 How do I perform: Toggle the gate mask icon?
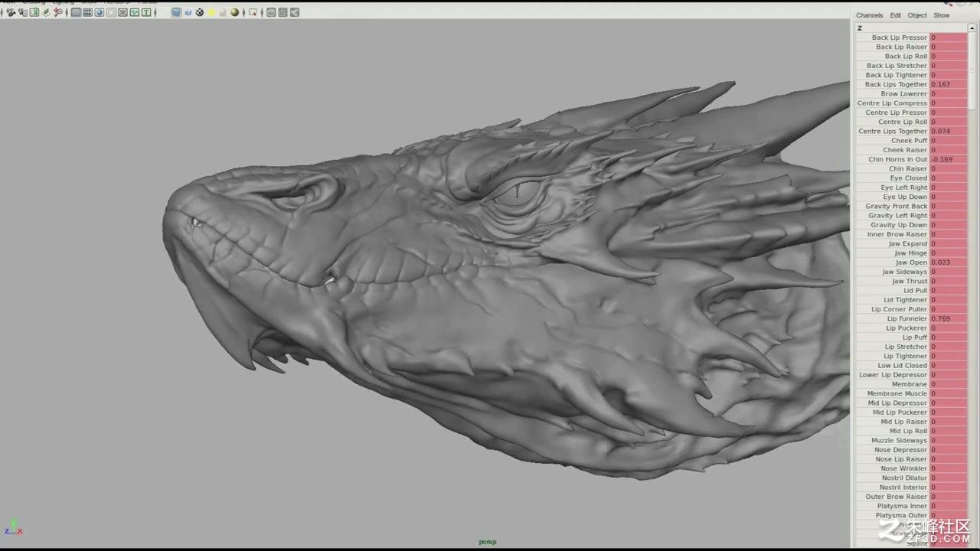click(110, 12)
